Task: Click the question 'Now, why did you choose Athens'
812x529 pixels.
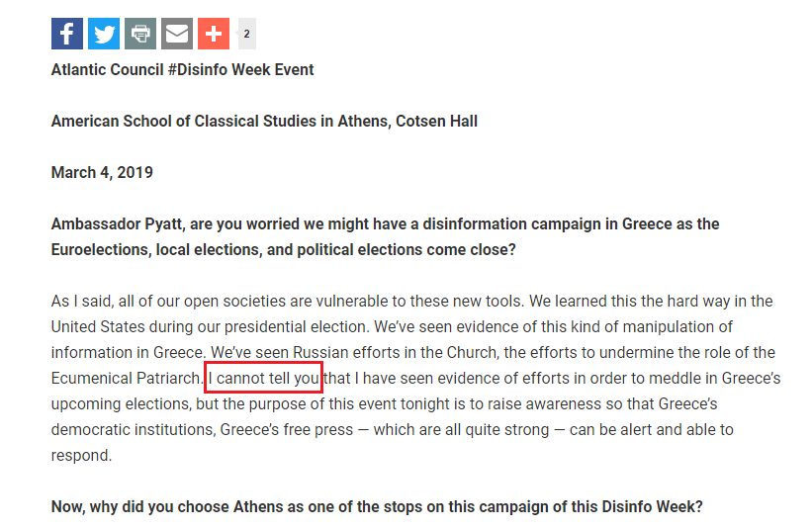Action: [377, 506]
